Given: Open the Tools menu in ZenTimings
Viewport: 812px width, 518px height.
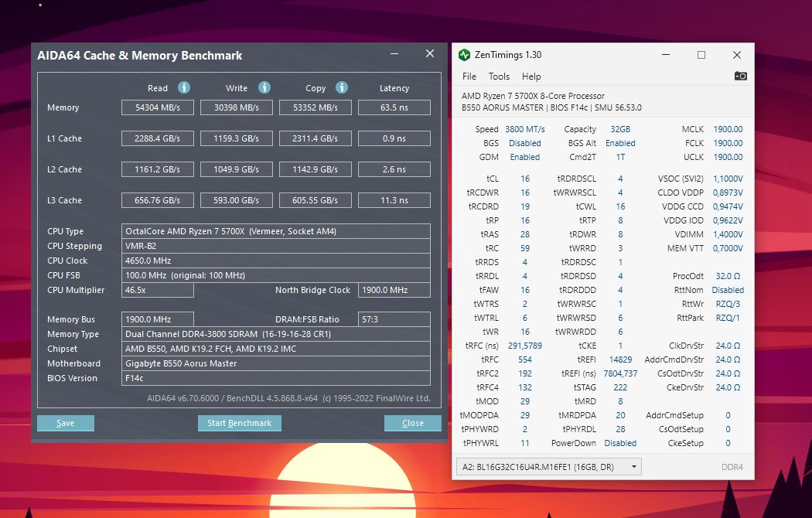Looking at the screenshot, I should 499,76.
